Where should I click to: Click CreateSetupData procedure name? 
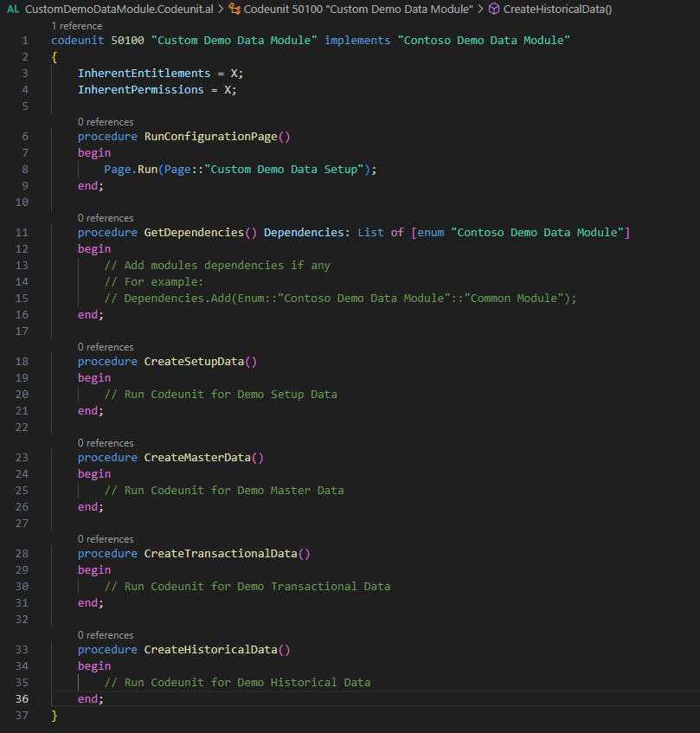click(x=194, y=362)
